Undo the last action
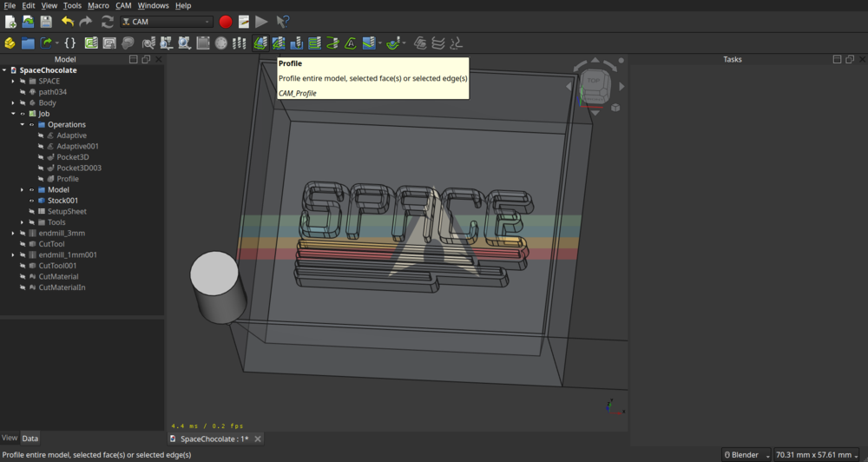Screen dimensions: 868x462 point(68,22)
